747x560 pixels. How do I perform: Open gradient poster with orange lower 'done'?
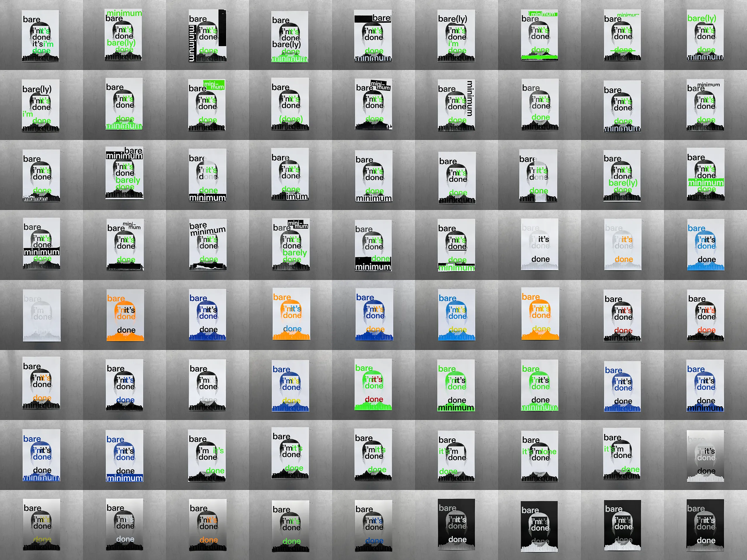(x=208, y=525)
